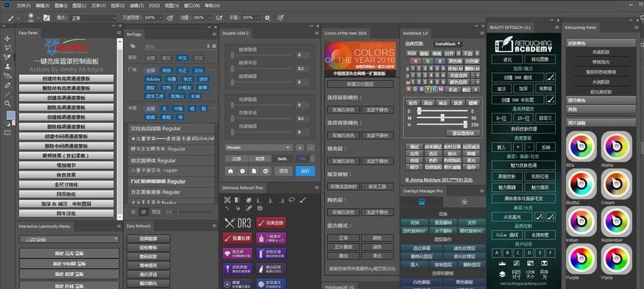Click the 增加细节 button in Easy Panel

(66, 165)
